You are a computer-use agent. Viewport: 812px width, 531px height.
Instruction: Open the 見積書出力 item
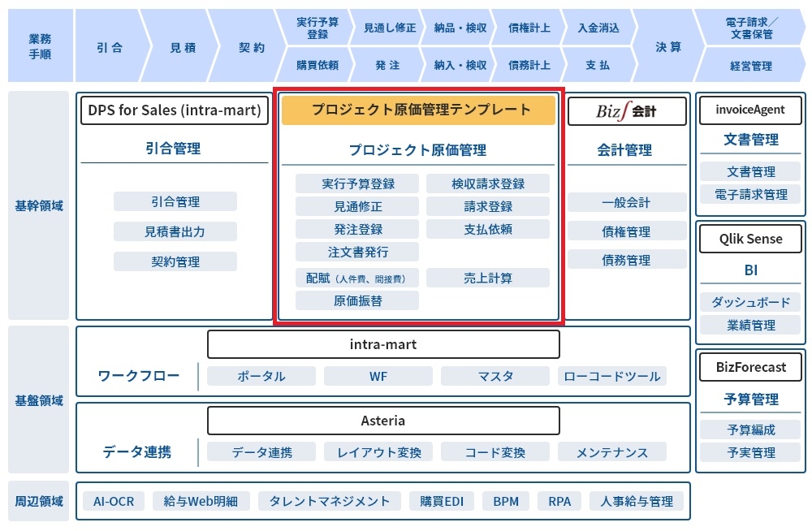175,231
